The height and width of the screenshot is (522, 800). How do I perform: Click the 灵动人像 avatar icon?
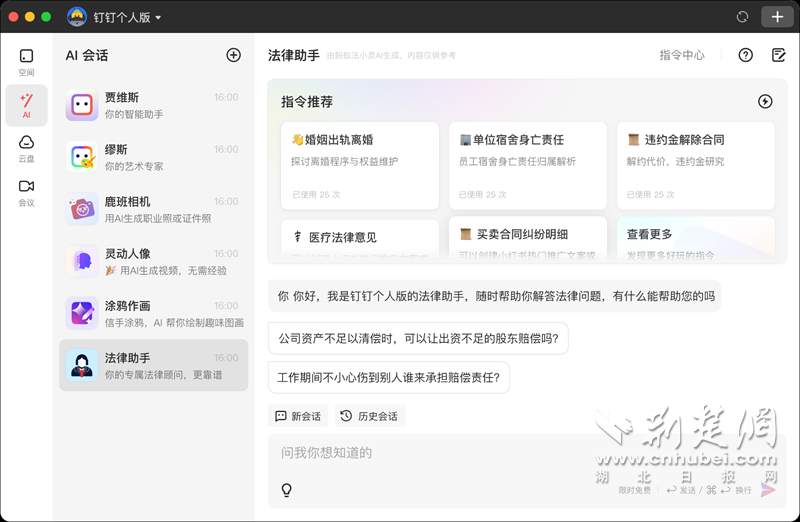[82, 261]
